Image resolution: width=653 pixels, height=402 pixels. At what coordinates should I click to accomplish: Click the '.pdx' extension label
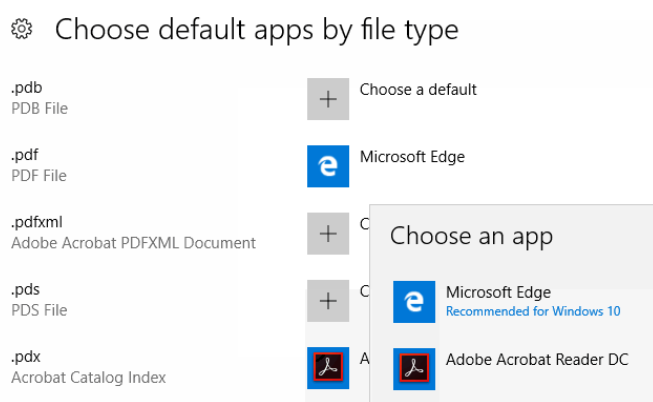click(x=26, y=357)
